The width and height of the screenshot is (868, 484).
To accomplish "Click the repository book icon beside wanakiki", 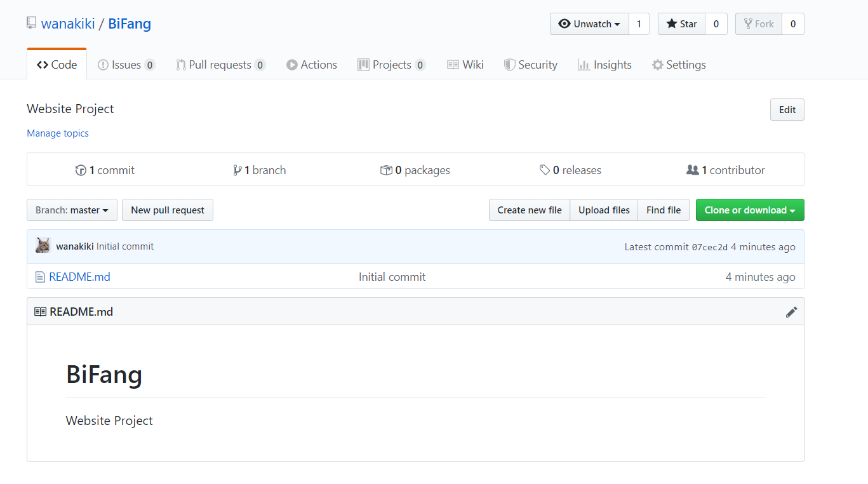I will pyautogui.click(x=31, y=24).
